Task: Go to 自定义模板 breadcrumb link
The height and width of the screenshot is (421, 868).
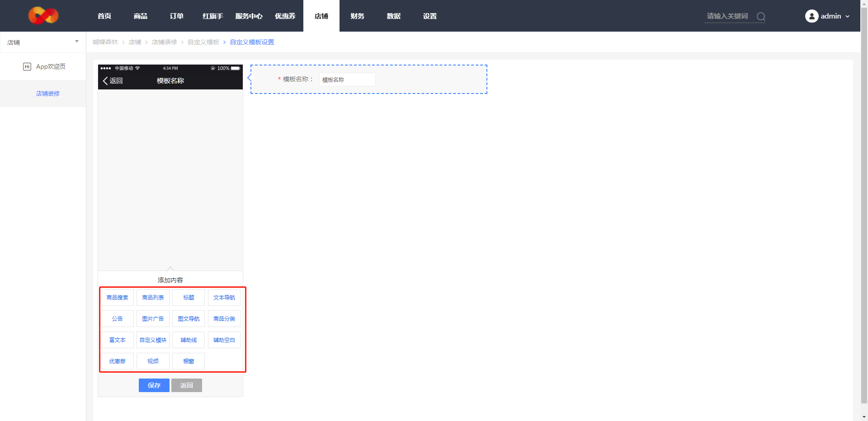Action: 203,42
